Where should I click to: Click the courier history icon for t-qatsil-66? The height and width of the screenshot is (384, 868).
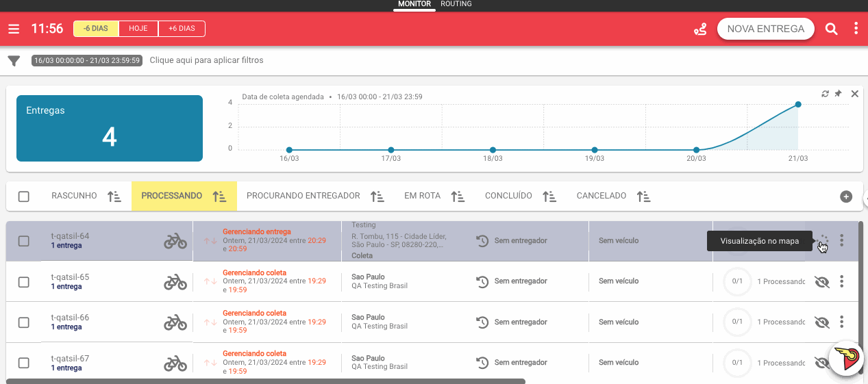pos(482,322)
